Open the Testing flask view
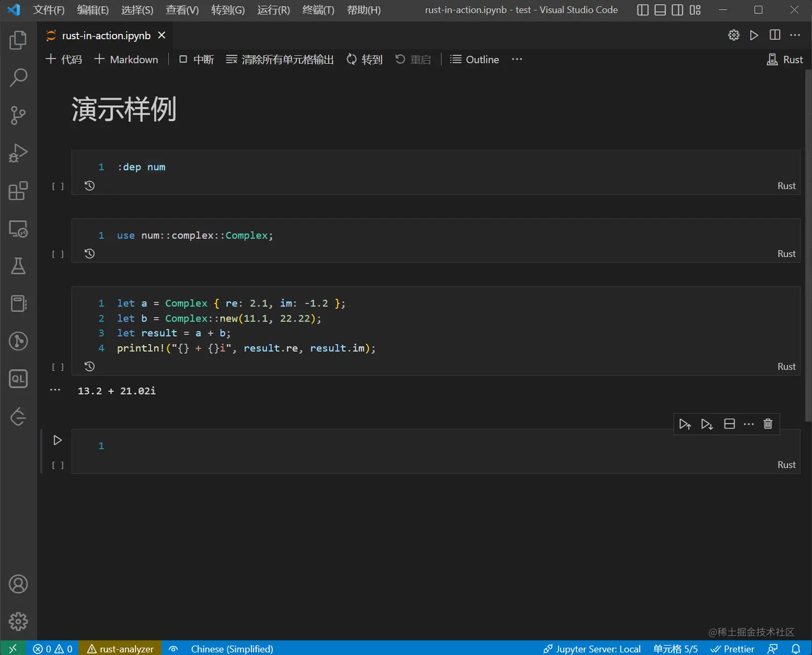Viewport: 812px width, 655px height. coord(18,266)
